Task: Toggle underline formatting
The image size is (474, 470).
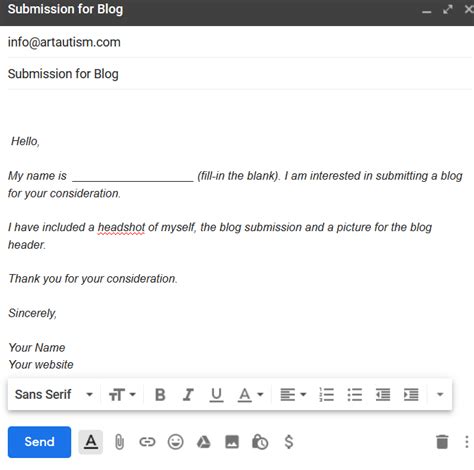Action: (x=216, y=395)
